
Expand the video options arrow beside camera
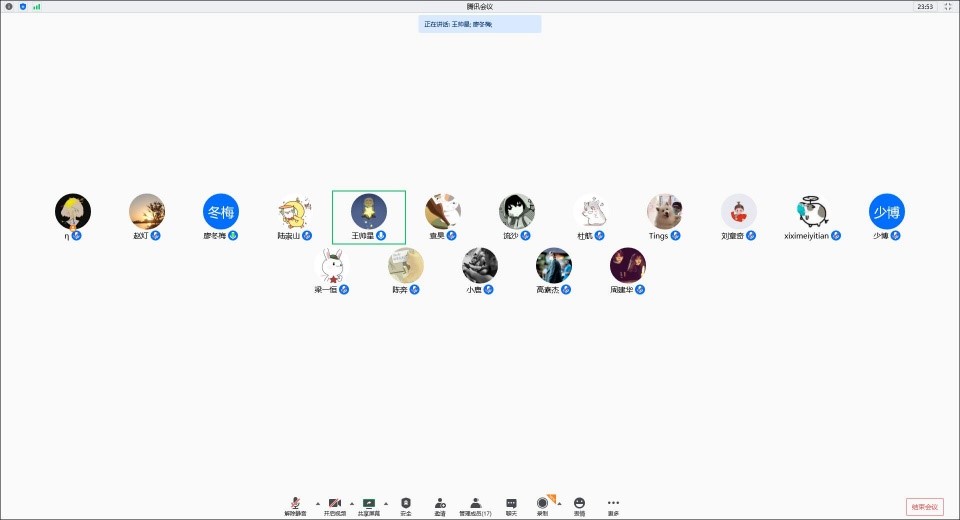tap(352, 503)
